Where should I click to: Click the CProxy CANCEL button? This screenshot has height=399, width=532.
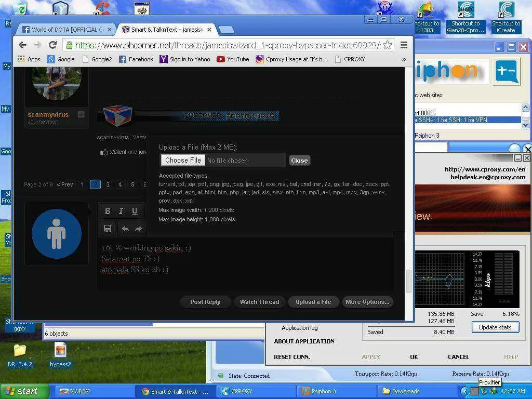458,357
